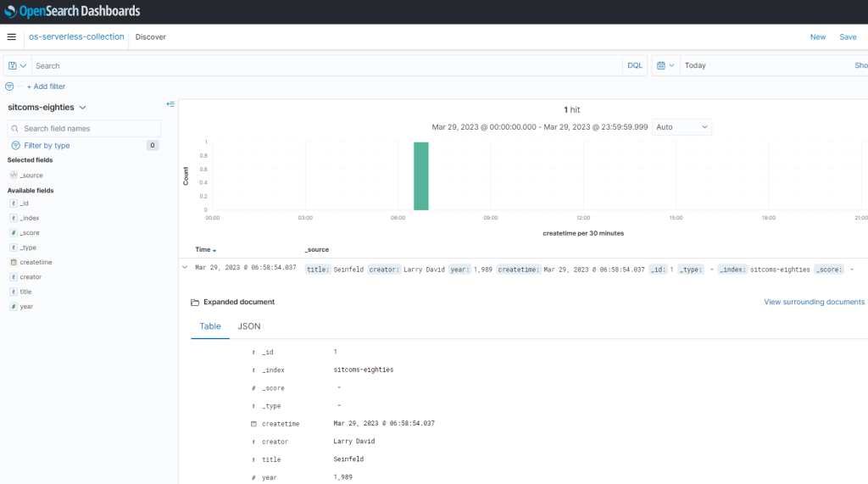Image resolution: width=868 pixels, height=484 pixels.
Task: Select the createtime field in Available fields
Action: (36, 262)
